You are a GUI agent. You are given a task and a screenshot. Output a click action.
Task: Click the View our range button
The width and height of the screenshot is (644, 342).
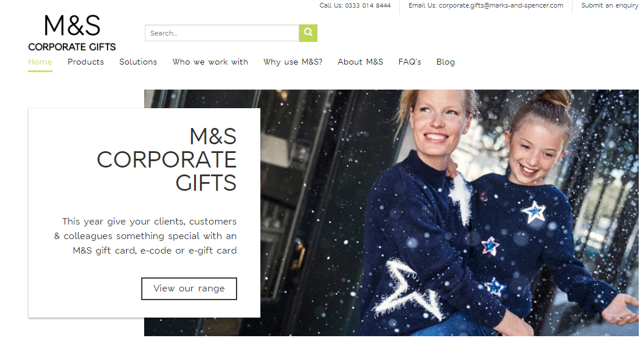(x=189, y=288)
